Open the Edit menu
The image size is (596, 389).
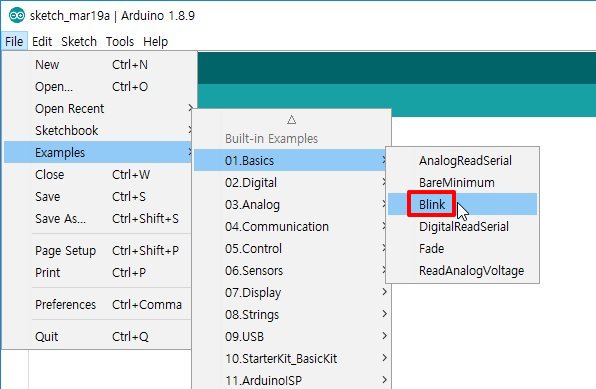[x=42, y=41]
